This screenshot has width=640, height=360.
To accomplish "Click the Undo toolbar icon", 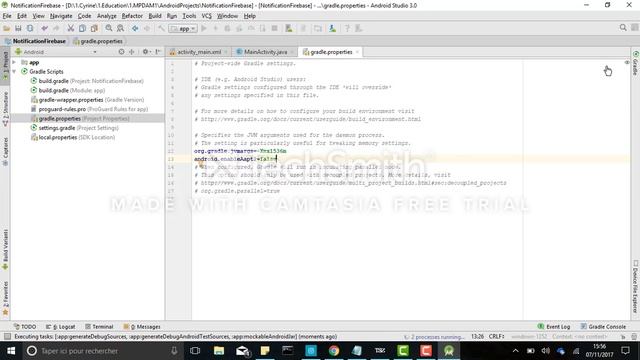I will 44,28.
